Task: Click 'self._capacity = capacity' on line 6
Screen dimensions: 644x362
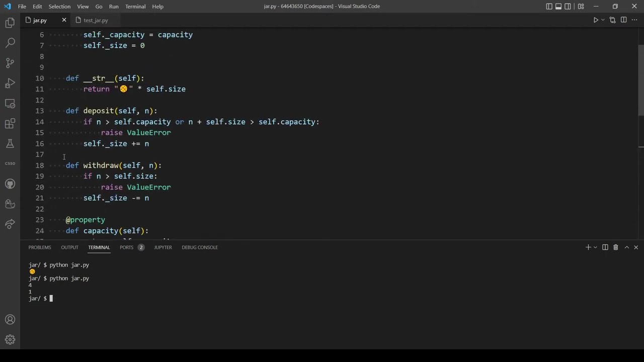Action: (138, 35)
